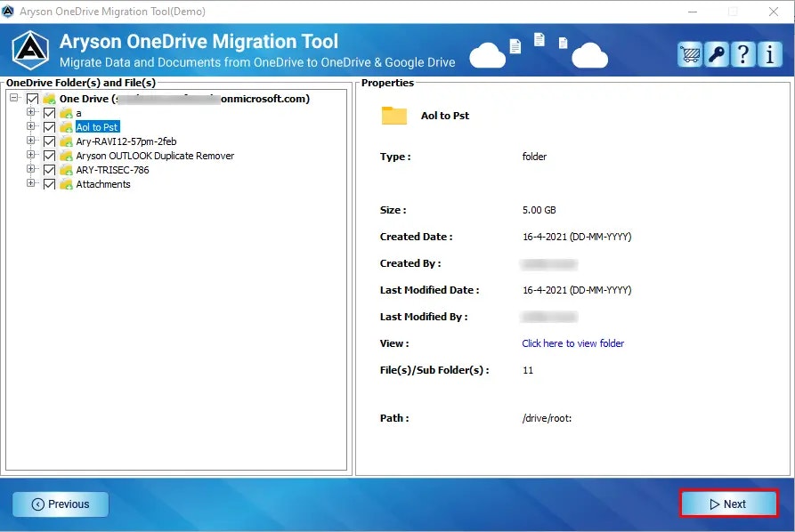The width and height of the screenshot is (795, 532).
Task: Click folder icon beside Ary-RAVI12-57pm-2feb
Action: coord(67,141)
